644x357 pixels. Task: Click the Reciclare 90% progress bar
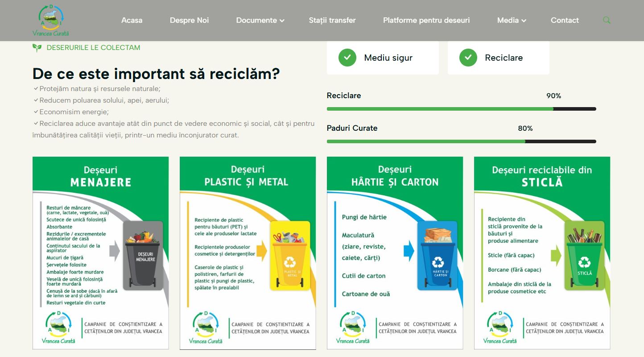pyautogui.click(x=461, y=109)
